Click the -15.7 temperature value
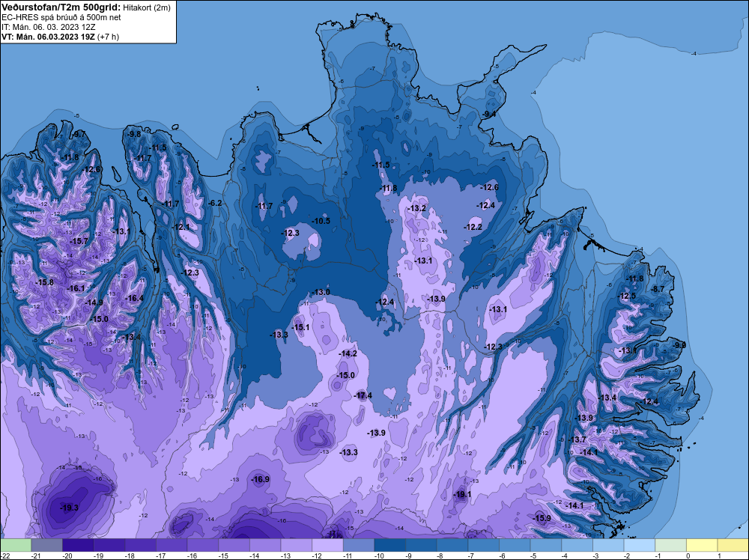 point(79,241)
